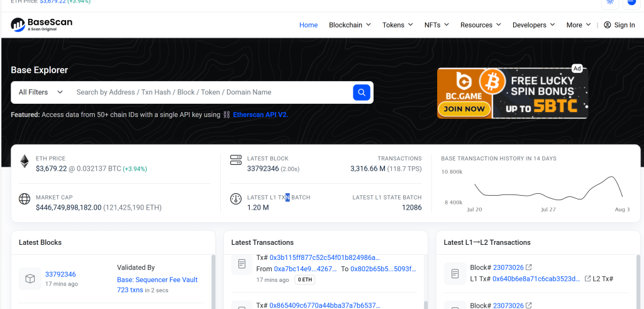The height and width of the screenshot is (309, 644).
Task: Click the scrollbar in Latest Blocks panel
Action: [213, 281]
